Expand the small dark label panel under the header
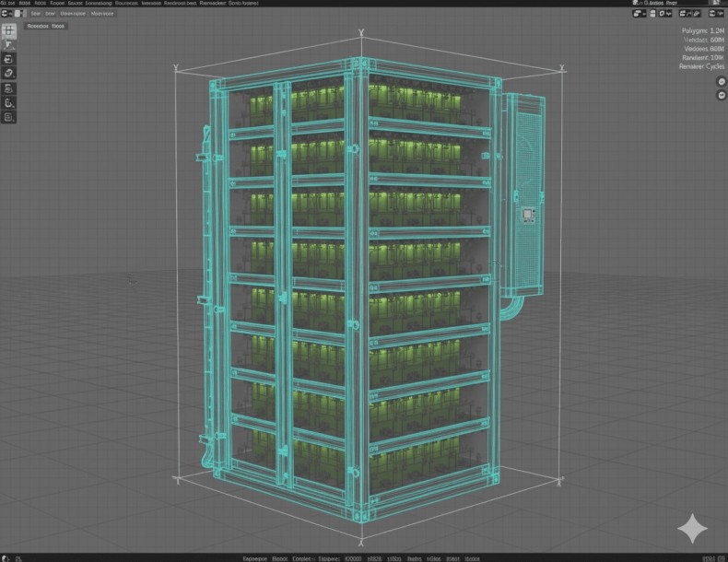Image resolution: width=728 pixels, height=562 pixels. [x=46, y=27]
